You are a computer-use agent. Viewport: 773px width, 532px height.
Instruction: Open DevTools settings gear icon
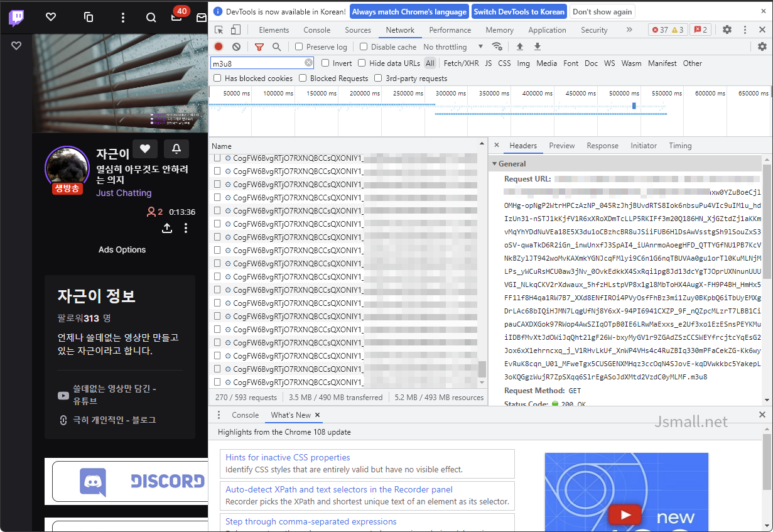(727, 30)
